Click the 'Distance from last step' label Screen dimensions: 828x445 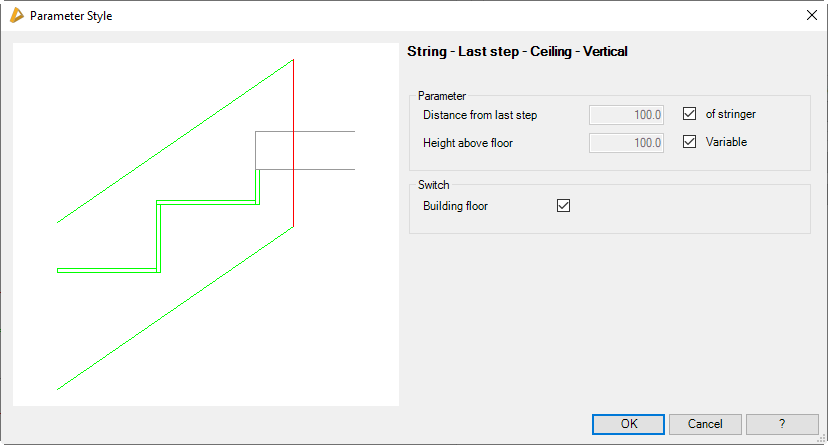[x=480, y=115]
